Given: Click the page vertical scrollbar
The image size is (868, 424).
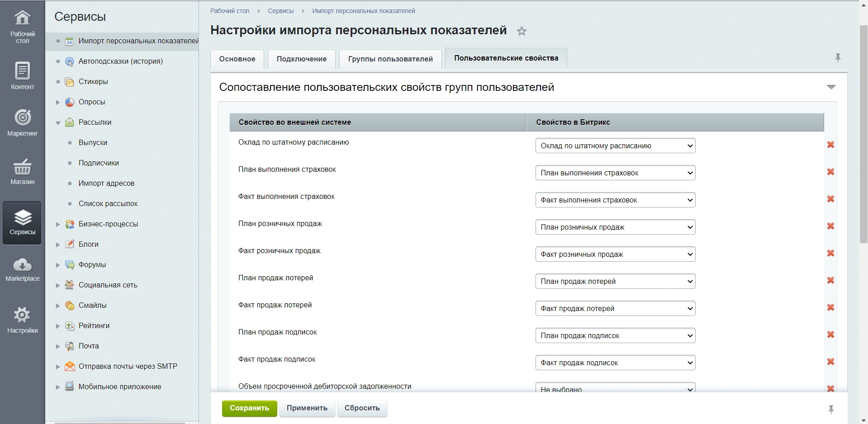Looking at the screenshot, I should pos(863,136).
